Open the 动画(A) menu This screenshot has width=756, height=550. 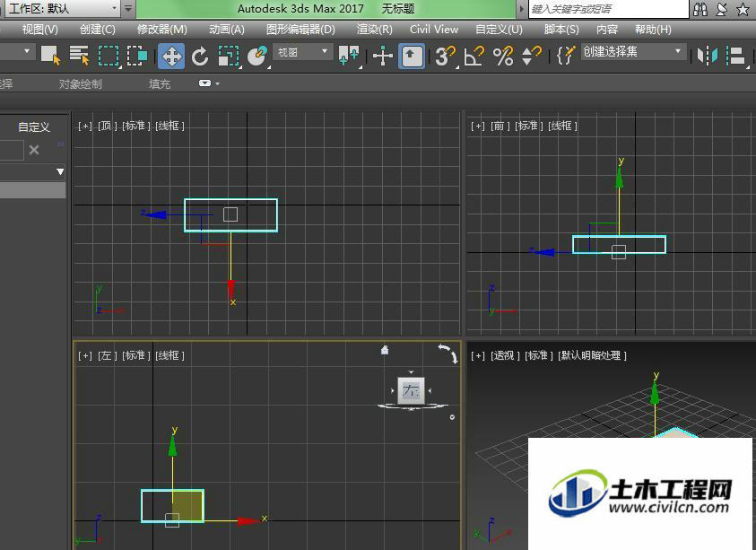227,30
